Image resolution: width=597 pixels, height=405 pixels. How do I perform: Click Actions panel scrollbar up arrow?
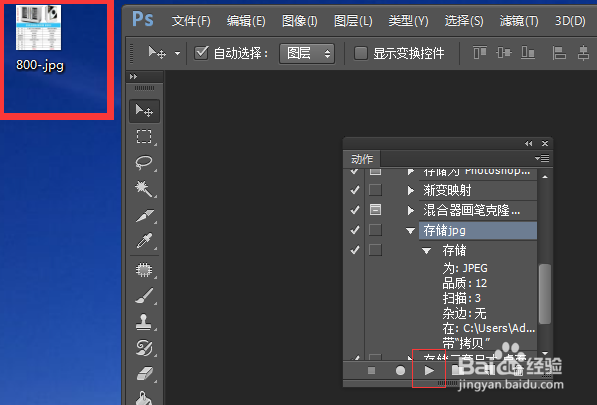[545, 177]
